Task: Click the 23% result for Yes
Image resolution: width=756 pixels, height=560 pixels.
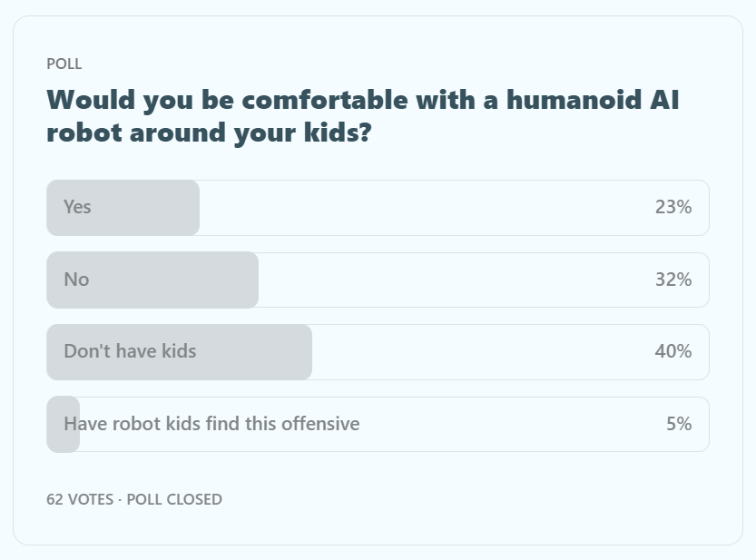Action: [673, 207]
